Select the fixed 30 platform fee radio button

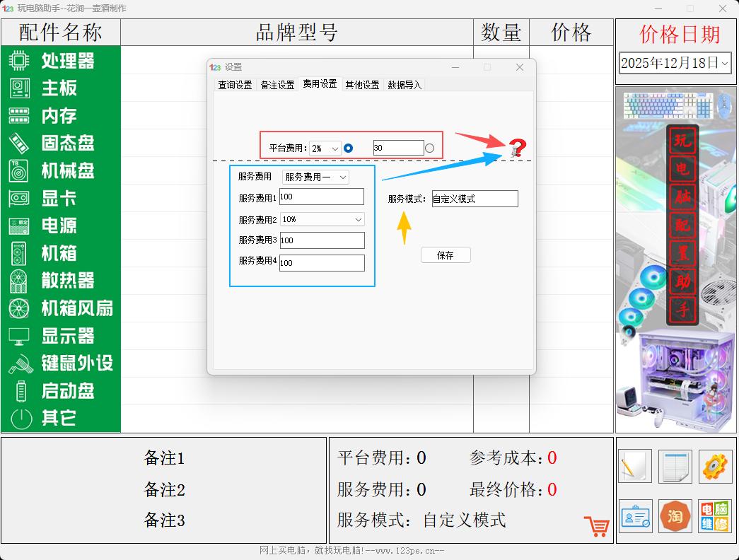pyautogui.click(x=429, y=148)
